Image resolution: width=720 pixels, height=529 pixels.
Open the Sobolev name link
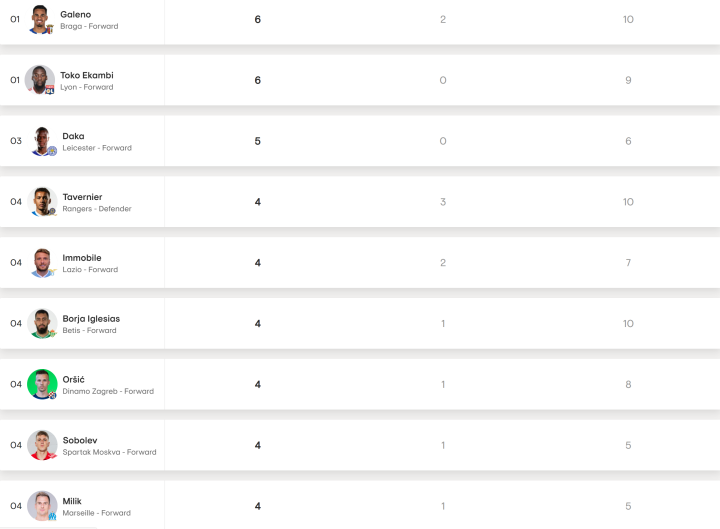(x=80, y=440)
